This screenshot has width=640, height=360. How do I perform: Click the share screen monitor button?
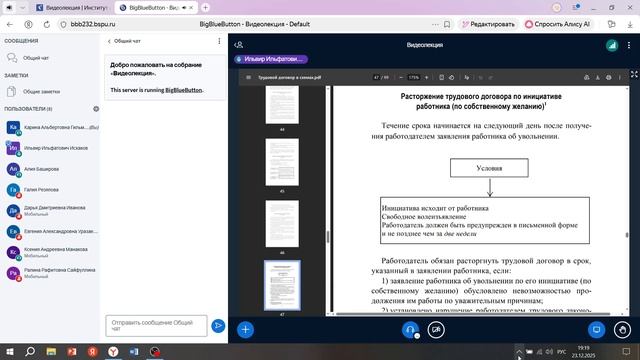(x=596, y=329)
